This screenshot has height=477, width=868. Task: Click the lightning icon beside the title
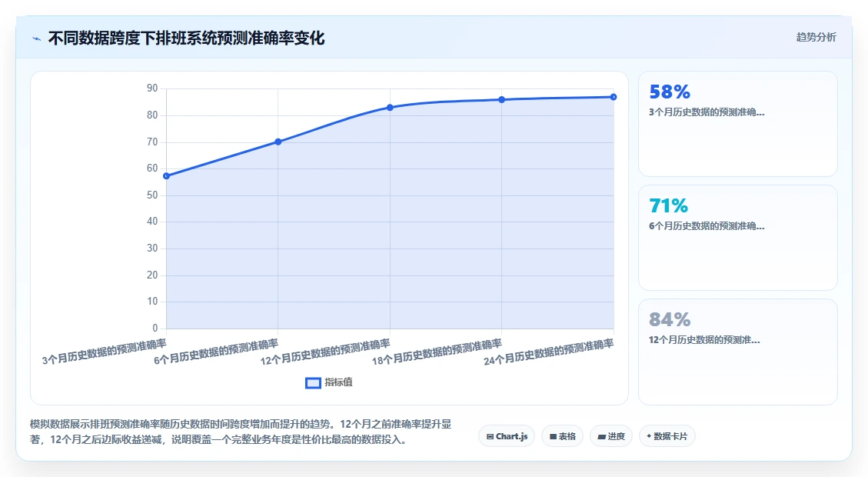[37, 38]
